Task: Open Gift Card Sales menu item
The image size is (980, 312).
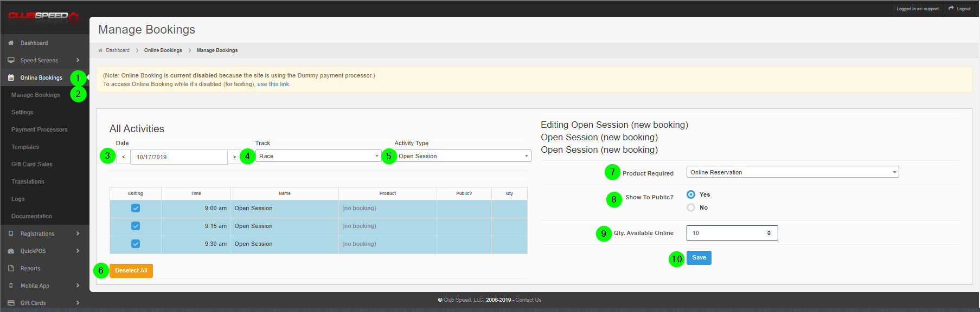Action: 32,164
